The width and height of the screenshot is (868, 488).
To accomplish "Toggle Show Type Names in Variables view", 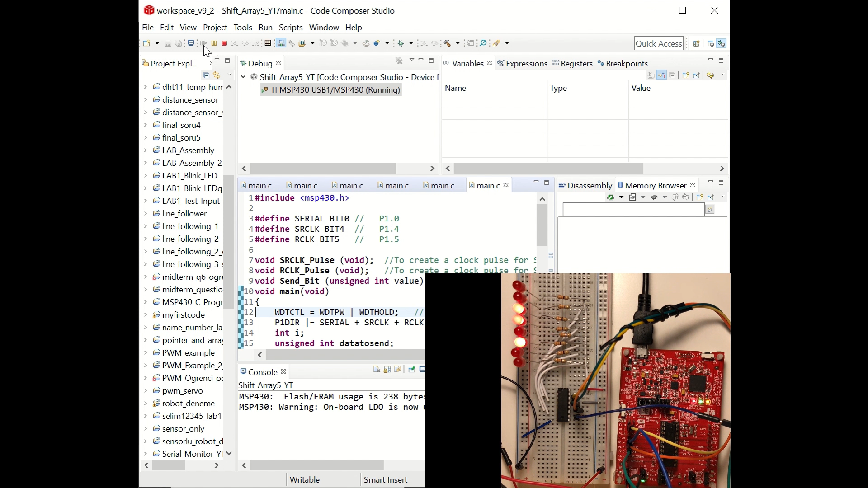I will click(x=662, y=75).
